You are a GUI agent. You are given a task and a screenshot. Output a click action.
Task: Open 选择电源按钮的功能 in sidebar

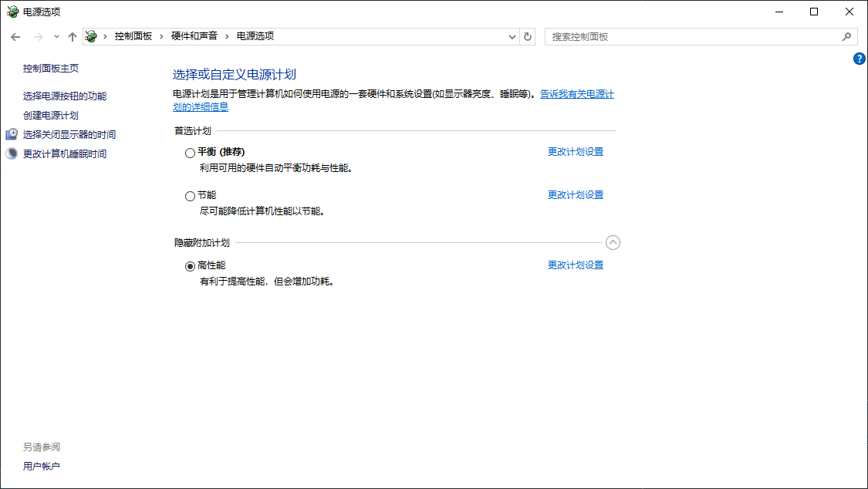[x=65, y=96]
